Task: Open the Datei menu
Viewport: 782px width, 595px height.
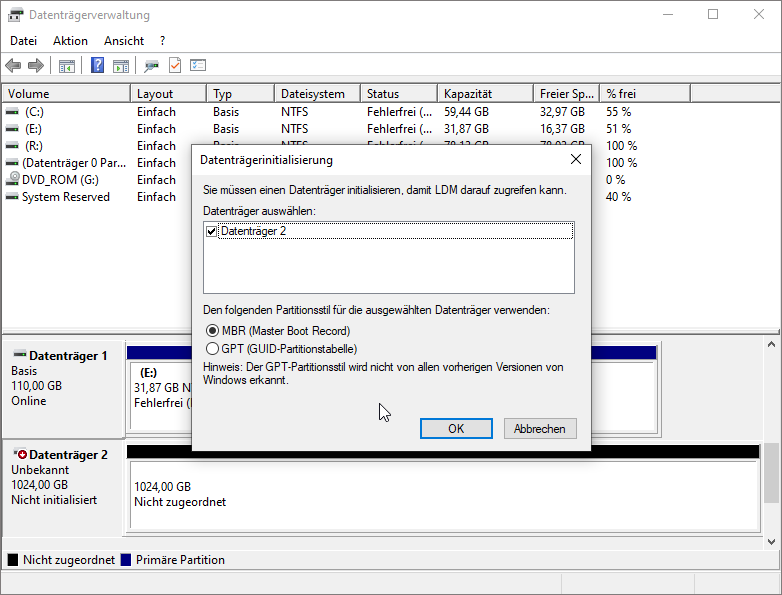Action: pos(23,41)
